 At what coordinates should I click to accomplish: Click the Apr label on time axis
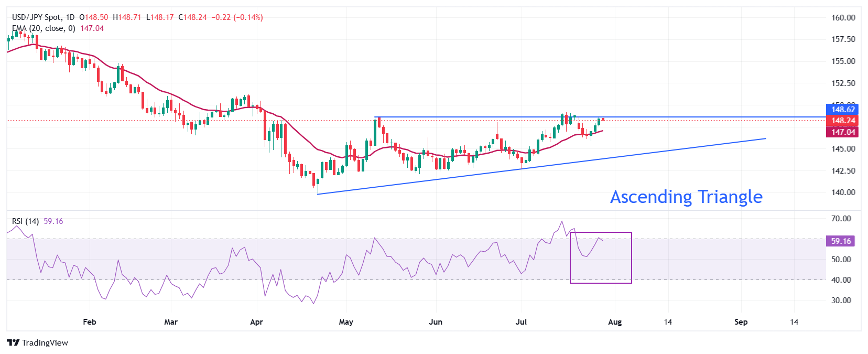click(x=256, y=322)
